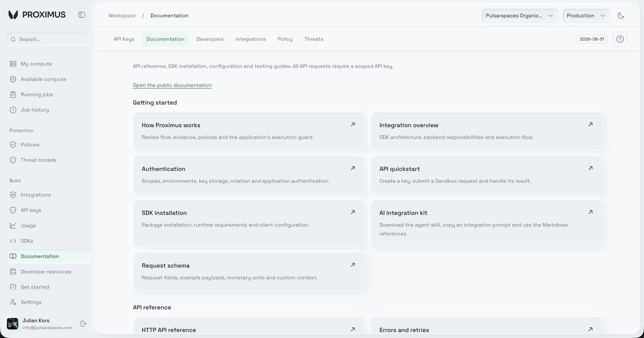Expand the Pulsarspaces Organization dropdown
Viewport: 644px width, 338px height.
pos(520,16)
